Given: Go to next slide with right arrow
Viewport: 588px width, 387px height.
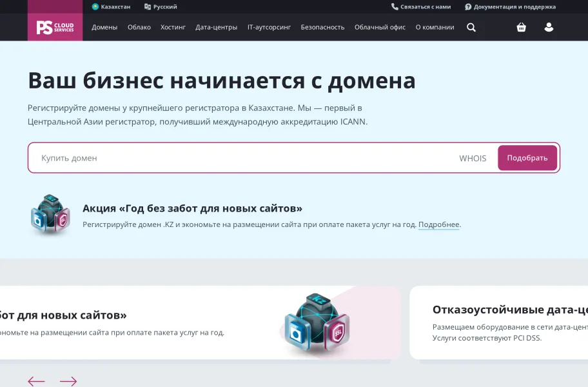Looking at the screenshot, I should tap(68, 381).
